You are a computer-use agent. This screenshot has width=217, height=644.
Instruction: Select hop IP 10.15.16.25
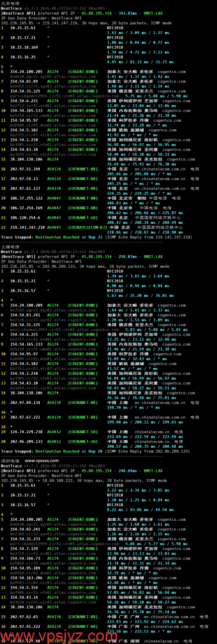pyautogui.click(x=23, y=57)
